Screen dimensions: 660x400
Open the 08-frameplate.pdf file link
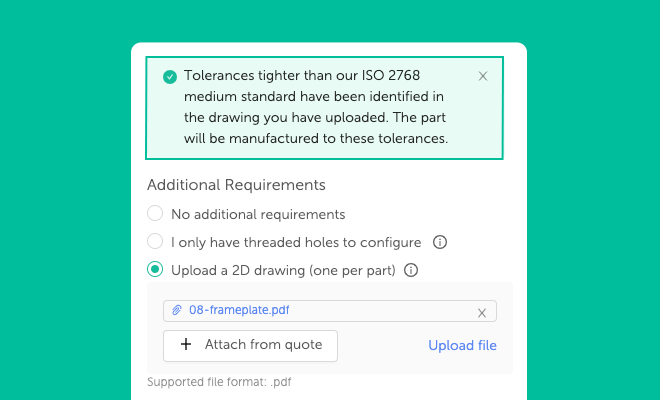pos(239,310)
